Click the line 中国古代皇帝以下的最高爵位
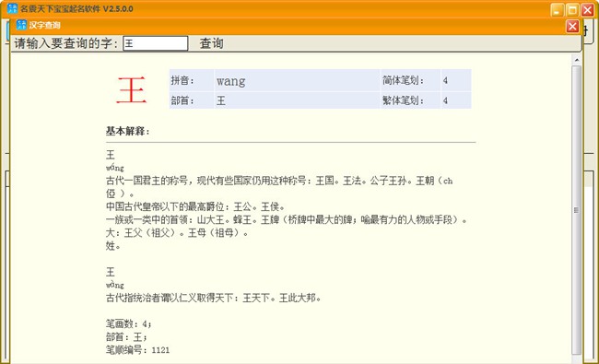This screenshot has height=364, width=599. coord(195,206)
